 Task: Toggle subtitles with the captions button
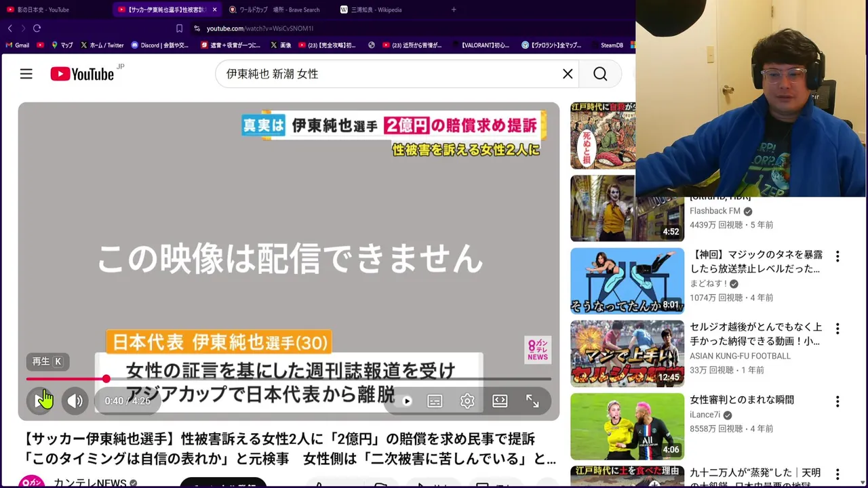pyautogui.click(x=435, y=401)
